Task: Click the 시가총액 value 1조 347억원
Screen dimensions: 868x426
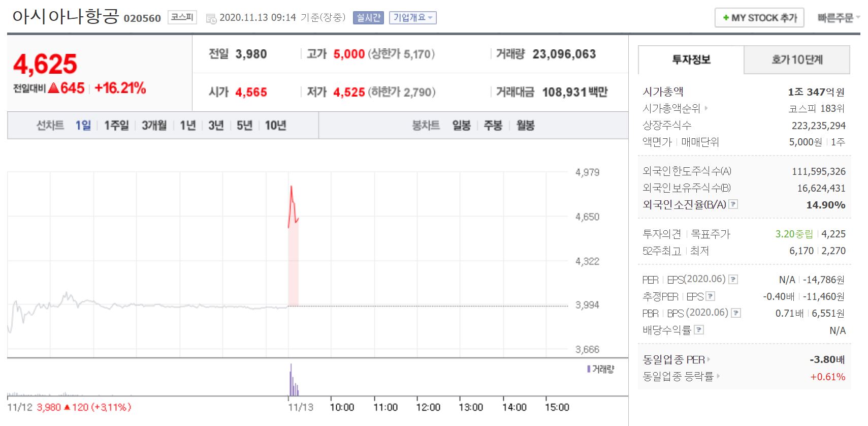Action: pos(816,92)
